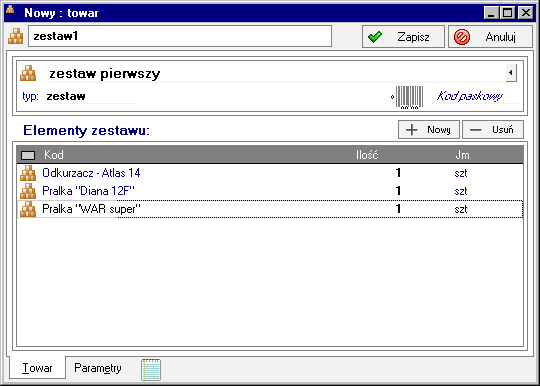
Task: Switch to the Towar tab
Action: (37, 368)
